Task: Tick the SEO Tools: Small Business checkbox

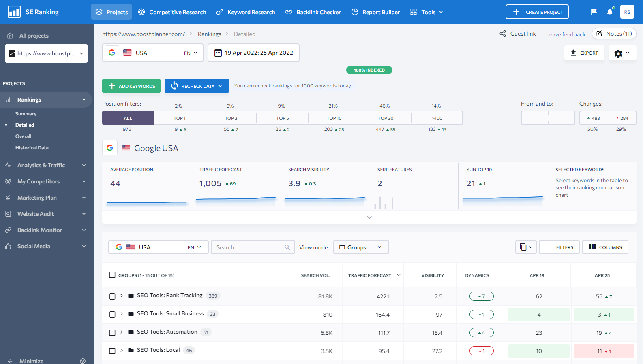Action: click(x=112, y=315)
